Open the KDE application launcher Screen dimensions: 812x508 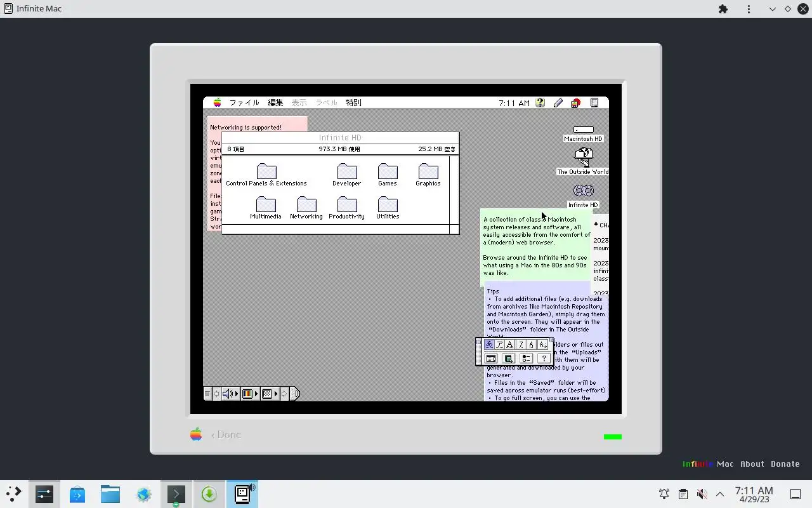[x=14, y=494]
